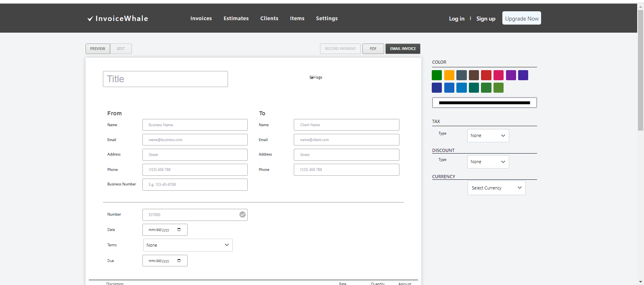
Task: Click the invoice Title field
Action: (x=165, y=79)
